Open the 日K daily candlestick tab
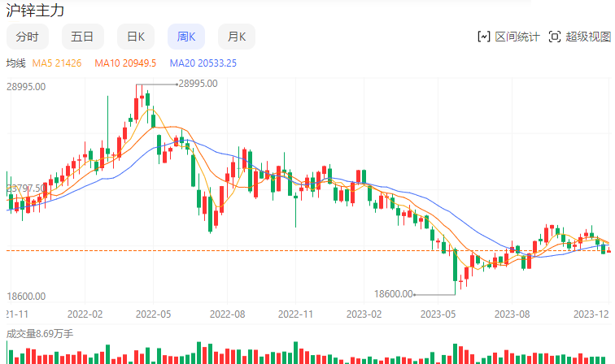The image size is (615, 364). [x=135, y=37]
